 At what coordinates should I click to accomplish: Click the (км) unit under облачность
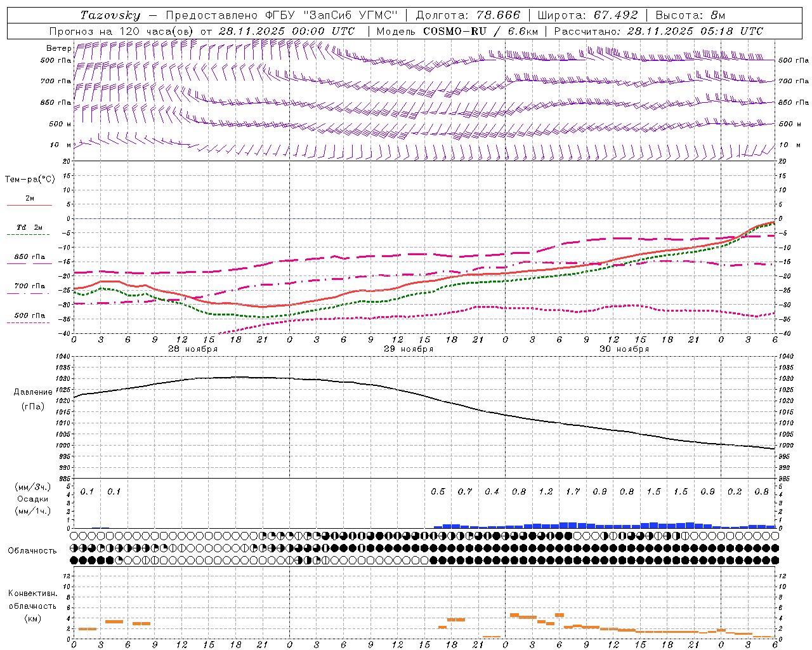point(33,618)
